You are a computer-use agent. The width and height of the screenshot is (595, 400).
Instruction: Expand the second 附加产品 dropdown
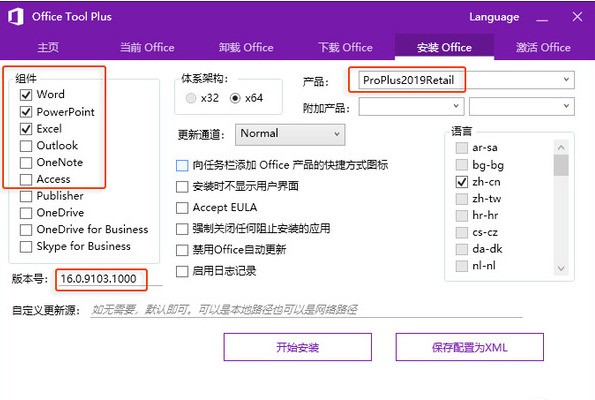(x=522, y=106)
